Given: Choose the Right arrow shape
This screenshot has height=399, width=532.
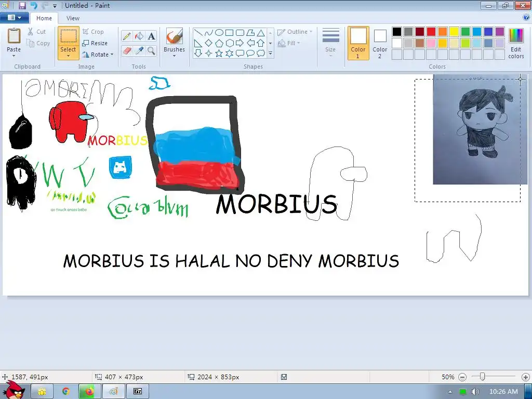Looking at the screenshot, I should (240, 43).
